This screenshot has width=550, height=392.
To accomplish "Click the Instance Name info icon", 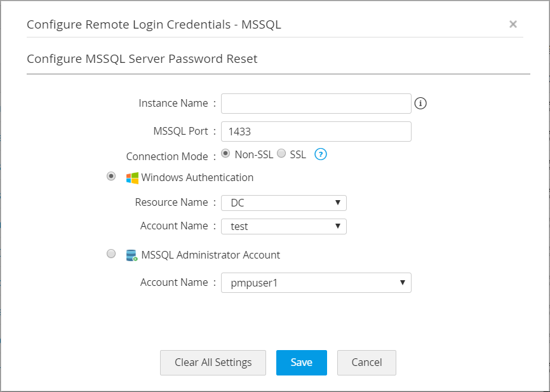I will click(420, 103).
